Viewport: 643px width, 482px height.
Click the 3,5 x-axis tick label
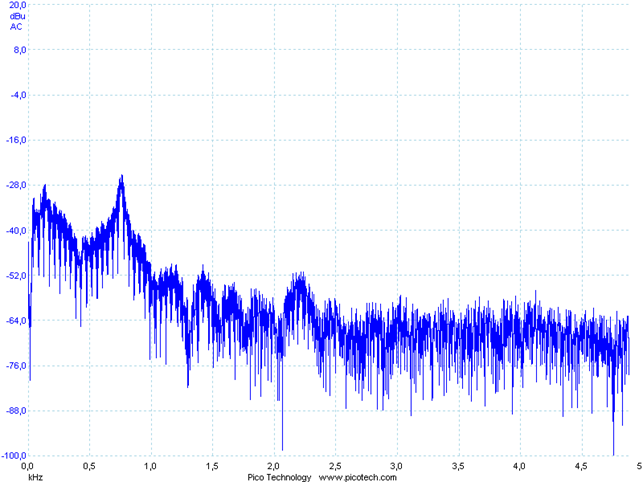[x=458, y=466]
